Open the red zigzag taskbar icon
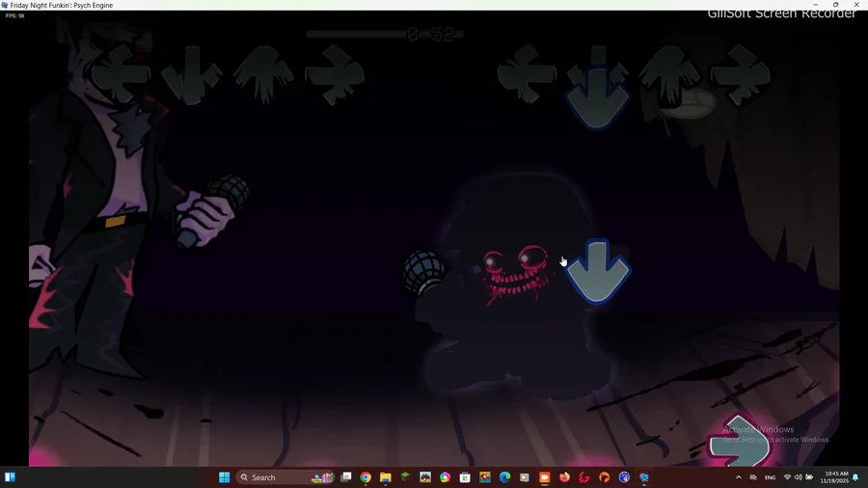 tap(584, 477)
